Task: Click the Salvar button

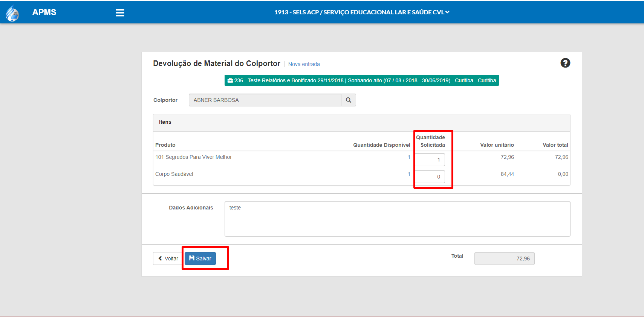Action: [200, 259]
